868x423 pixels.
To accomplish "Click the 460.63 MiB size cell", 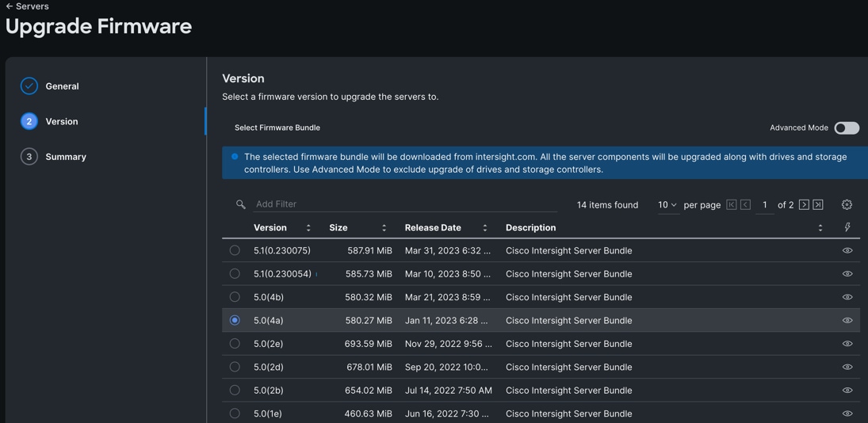I will point(369,413).
